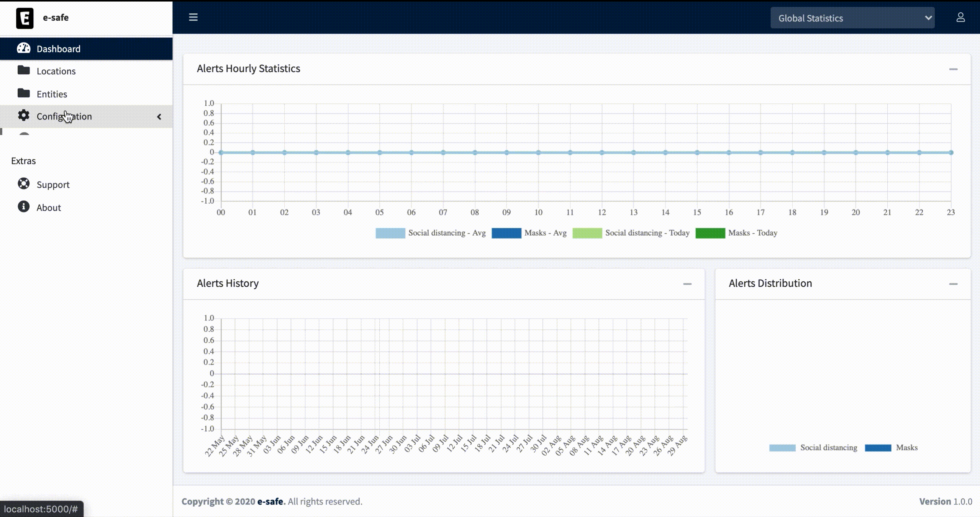Click the Dashboard navigation icon
Screen dimensions: 980x517
[x=23, y=49]
